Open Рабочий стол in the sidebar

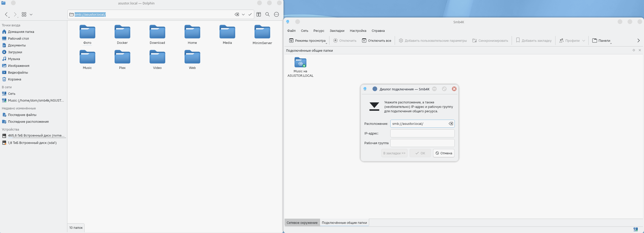click(x=33, y=38)
